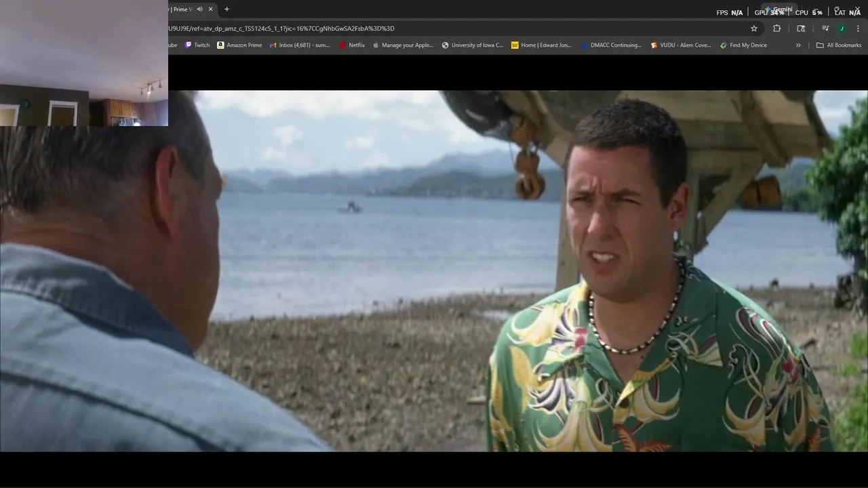Click the Gemini button near the top
This screenshot has height=488, width=868.
tap(778, 9)
